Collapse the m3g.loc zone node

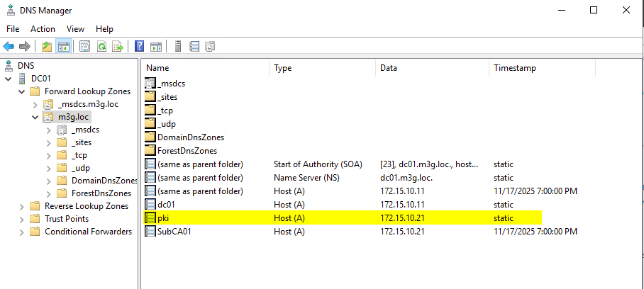point(35,117)
